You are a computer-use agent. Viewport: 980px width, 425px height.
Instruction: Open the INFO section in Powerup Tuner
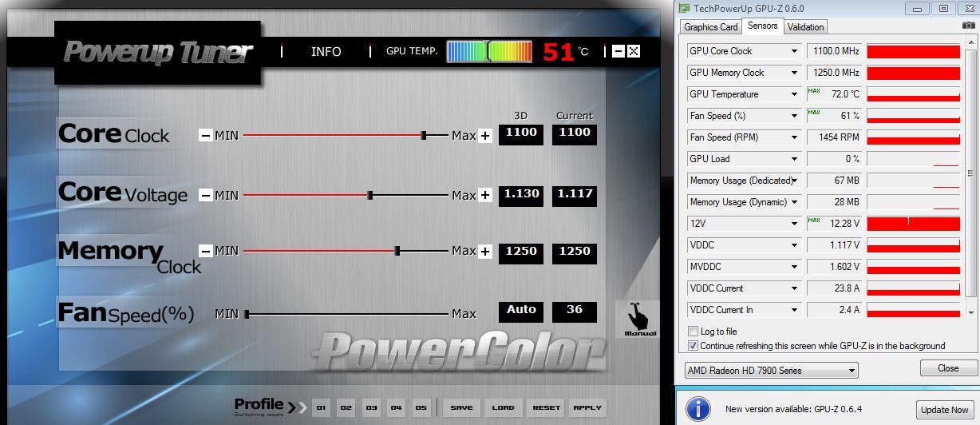tap(326, 51)
